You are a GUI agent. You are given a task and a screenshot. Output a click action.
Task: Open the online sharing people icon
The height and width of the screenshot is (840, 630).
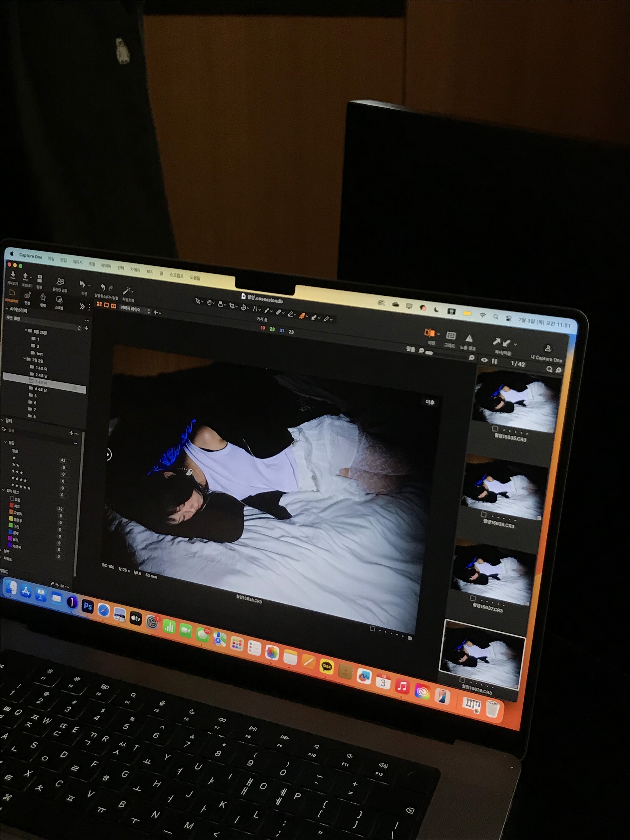pyautogui.click(x=60, y=282)
